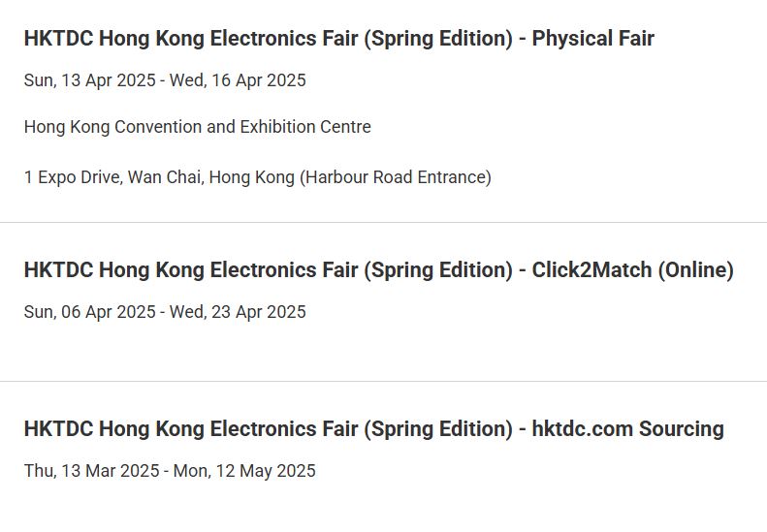Open the Physical Fair event title

tap(339, 39)
